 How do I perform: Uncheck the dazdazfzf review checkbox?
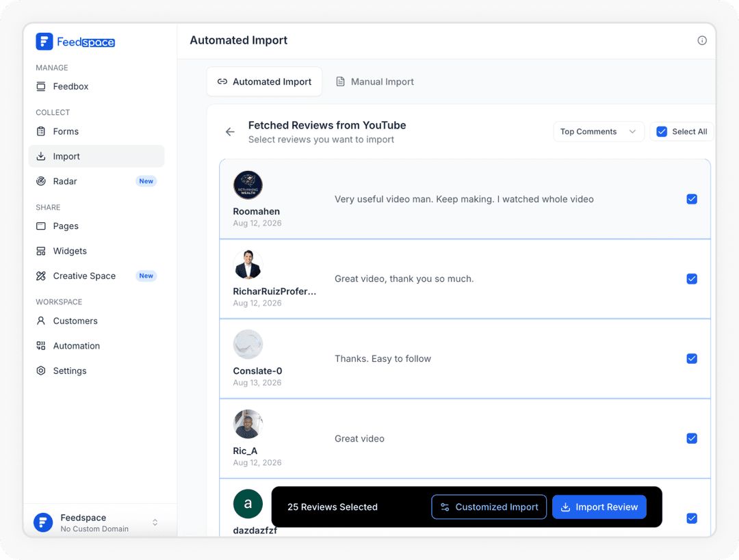tap(692, 518)
